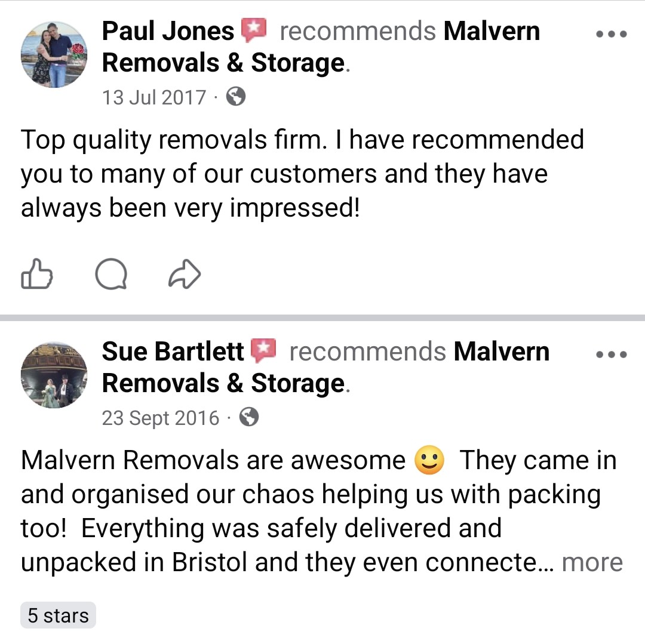Open Paul Jones's profile picture
Viewport: 645px width, 644px height.
[54, 54]
